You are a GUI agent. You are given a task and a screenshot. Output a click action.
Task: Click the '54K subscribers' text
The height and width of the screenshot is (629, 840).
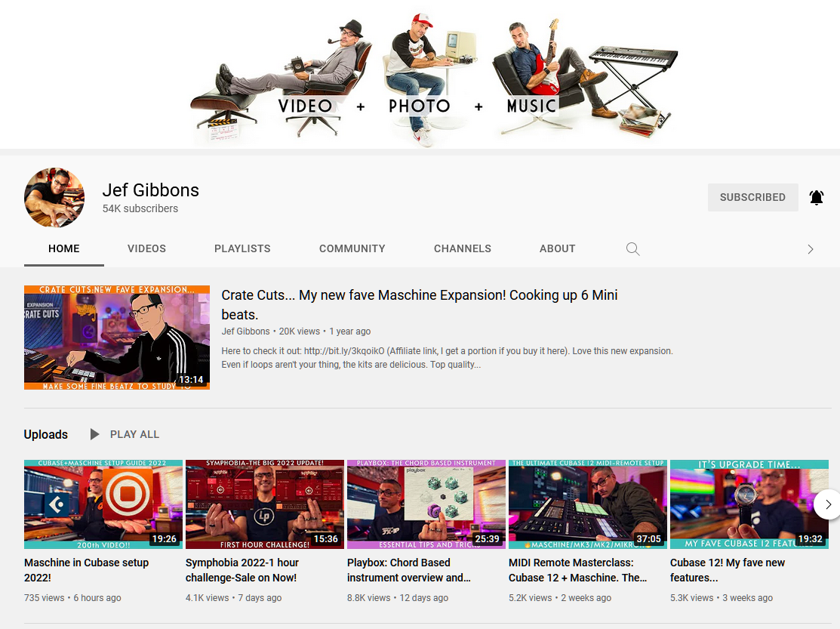click(140, 208)
